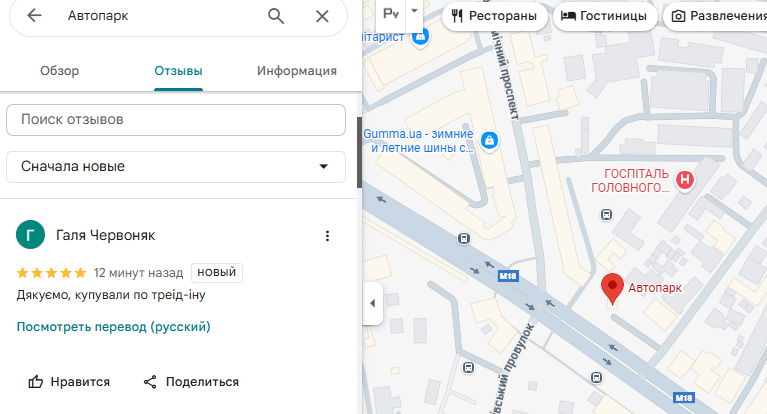Click the back arrow in search bar

point(35,16)
